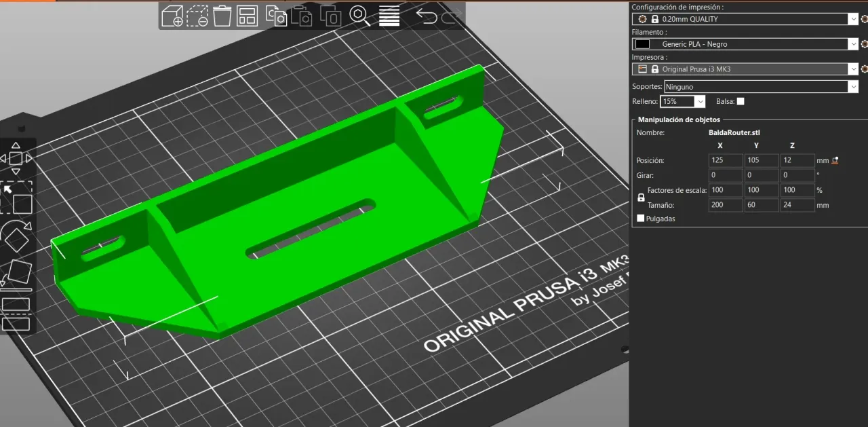Click the Undo arrow
Image resolution: width=868 pixels, height=427 pixels.
coord(426,16)
